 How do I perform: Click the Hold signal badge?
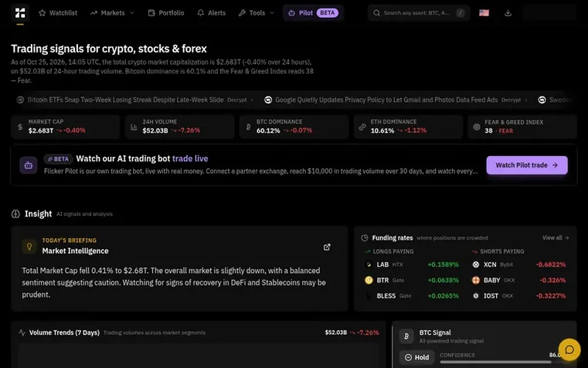416,357
